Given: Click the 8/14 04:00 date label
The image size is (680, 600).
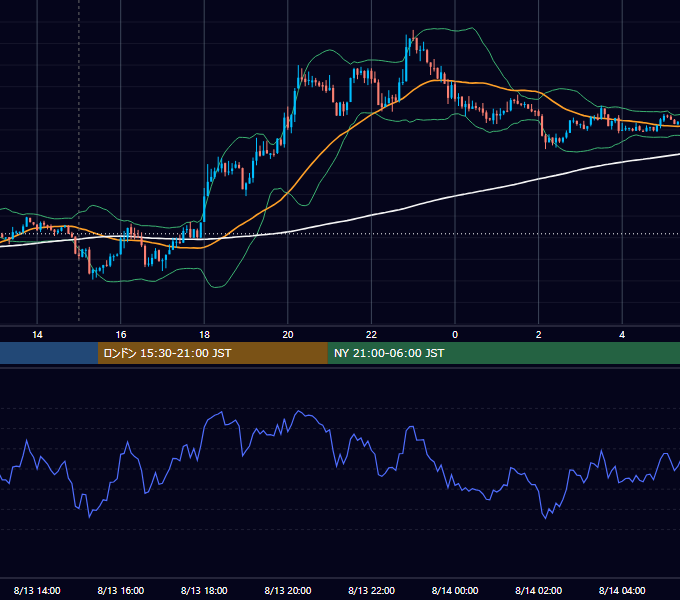Looking at the screenshot, I should point(622,590).
